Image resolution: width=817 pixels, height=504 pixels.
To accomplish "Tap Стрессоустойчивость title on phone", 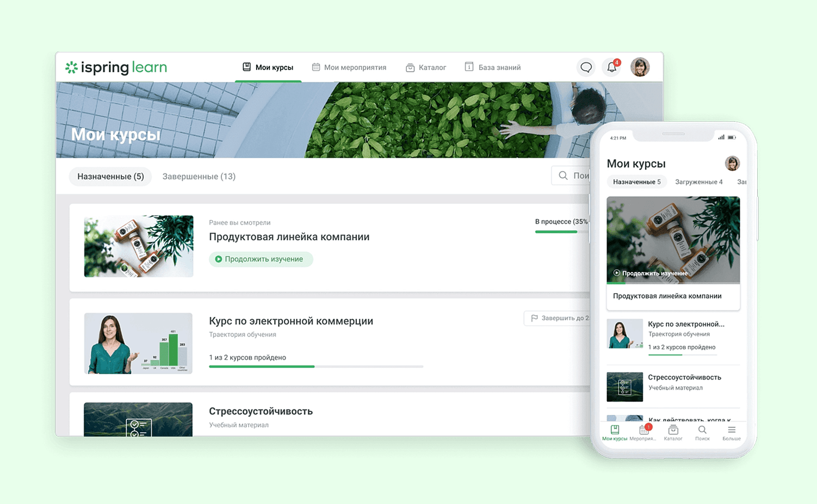I will tap(685, 377).
